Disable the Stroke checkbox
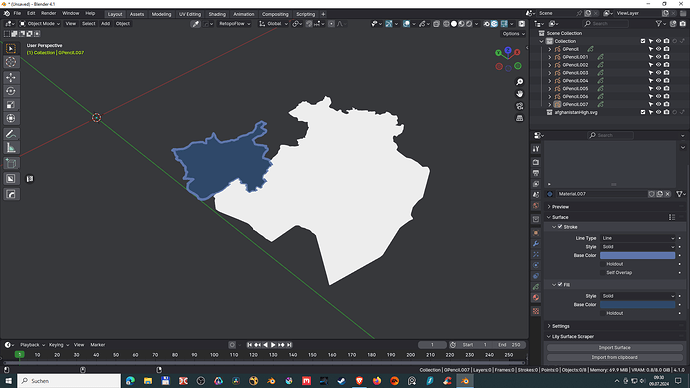690x388 pixels. [x=560, y=227]
